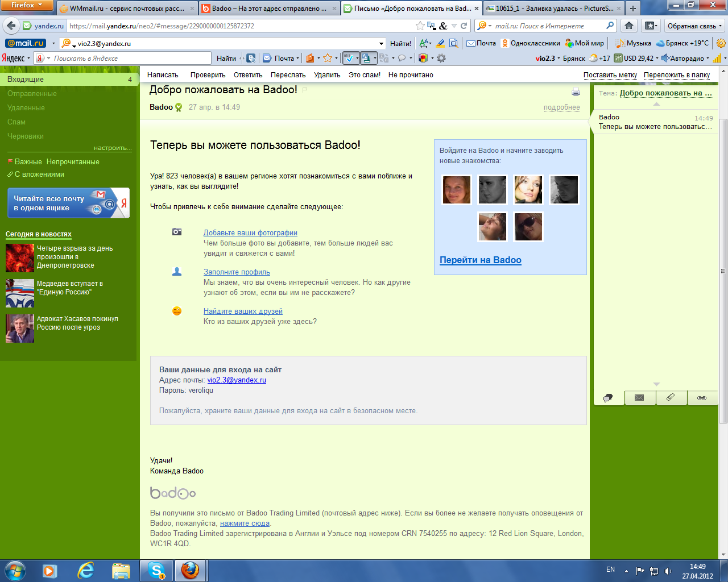
Task: Click the Найдите ваших друзей link
Action: point(243,311)
